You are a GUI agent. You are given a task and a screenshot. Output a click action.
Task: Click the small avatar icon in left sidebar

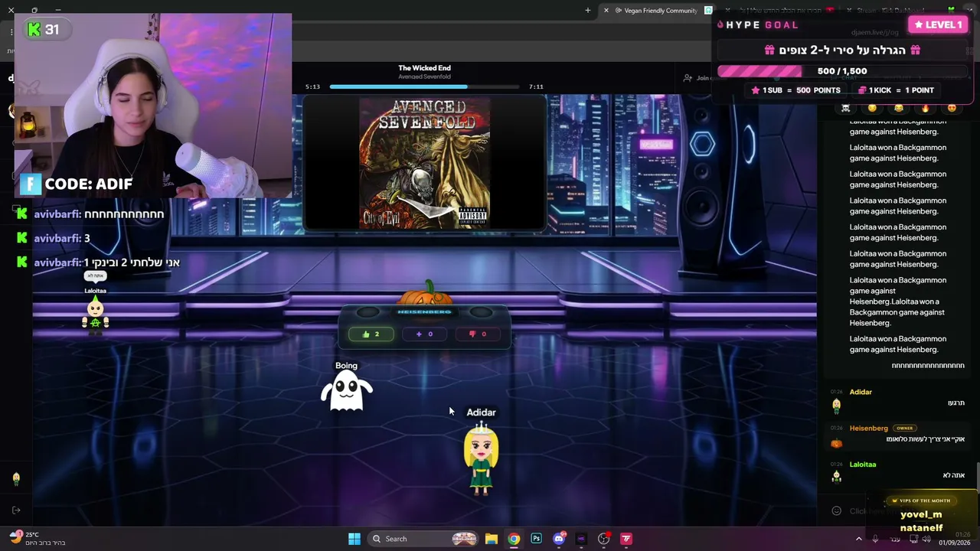pos(16,479)
